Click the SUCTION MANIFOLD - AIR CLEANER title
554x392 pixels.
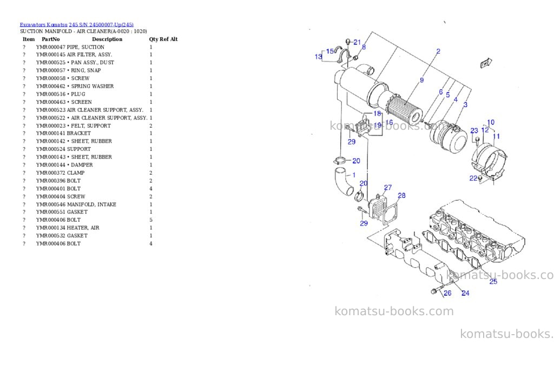click(83, 31)
